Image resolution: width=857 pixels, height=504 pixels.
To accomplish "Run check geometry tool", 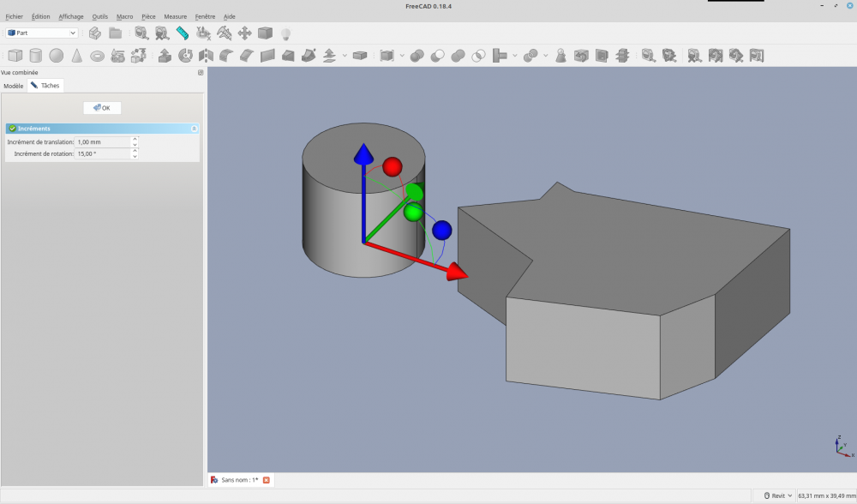I will coord(560,55).
